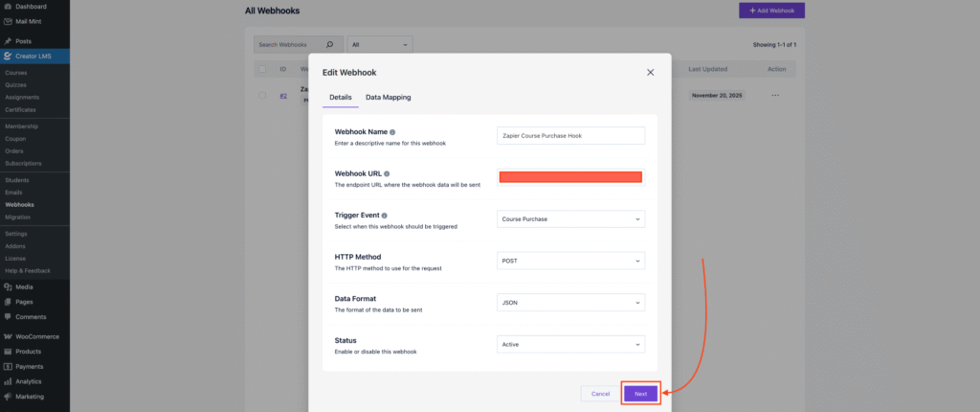Click the info icon beside Webhook Name

click(392, 132)
